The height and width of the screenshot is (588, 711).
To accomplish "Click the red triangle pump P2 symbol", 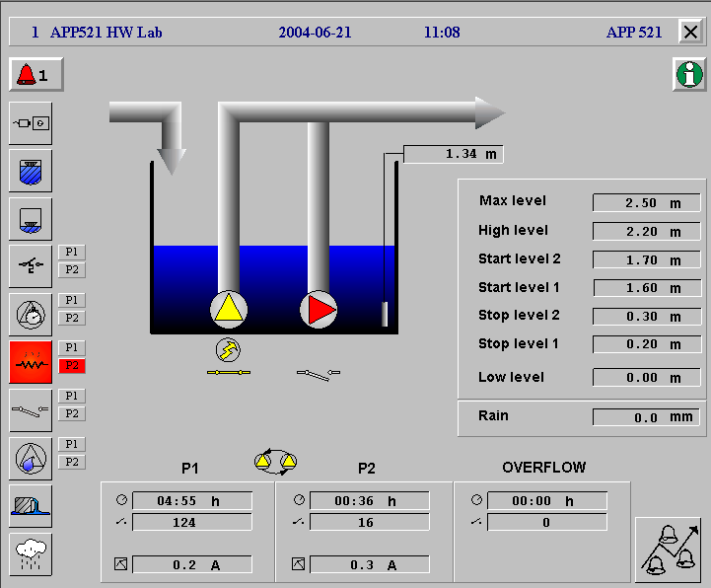I will click(319, 310).
